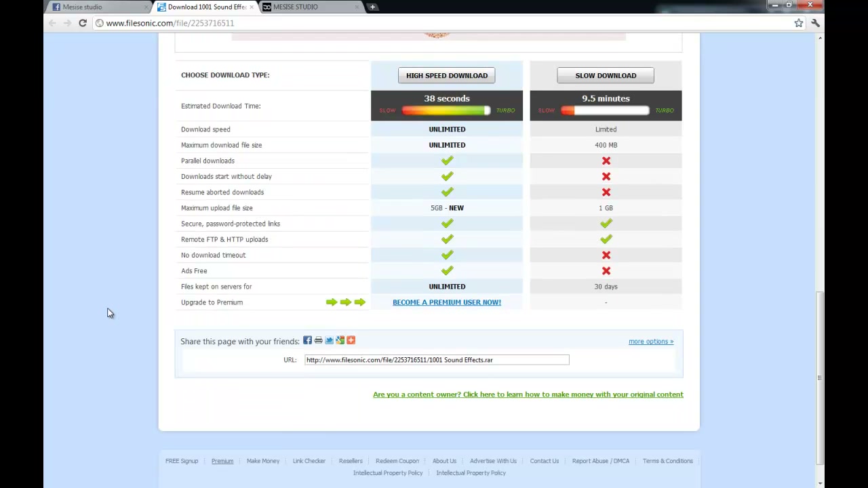The image size is (868, 488).
Task: Click the site info icon in address bar
Action: [100, 23]
